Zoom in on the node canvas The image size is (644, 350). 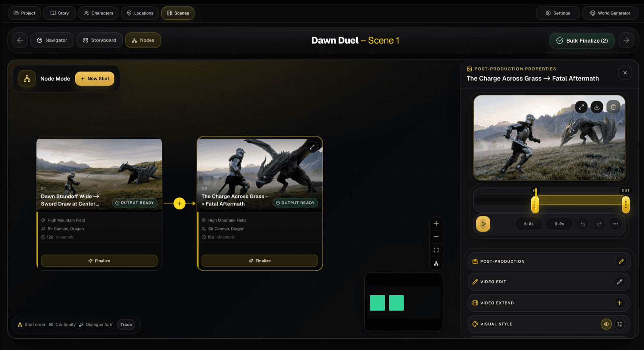click(x=436, y=224)
